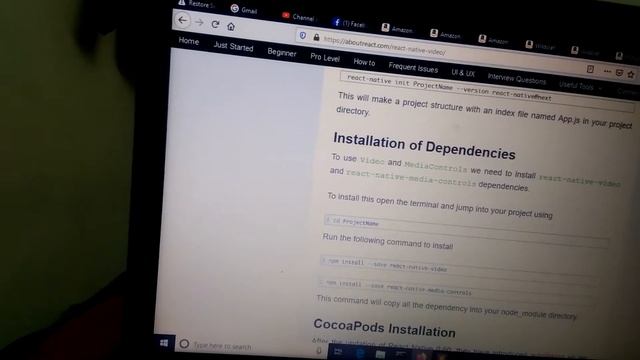This screenshot has height=360, width=640.
Task: Switch to the YouTube Channel tab
Action: click(x=298, y=17)
